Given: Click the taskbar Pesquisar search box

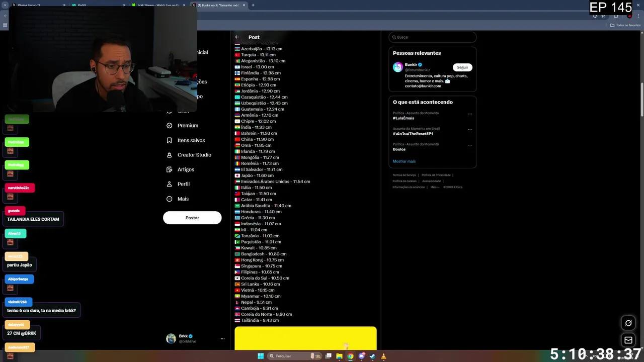Looking at the screenshot, I should click(295, 356).
